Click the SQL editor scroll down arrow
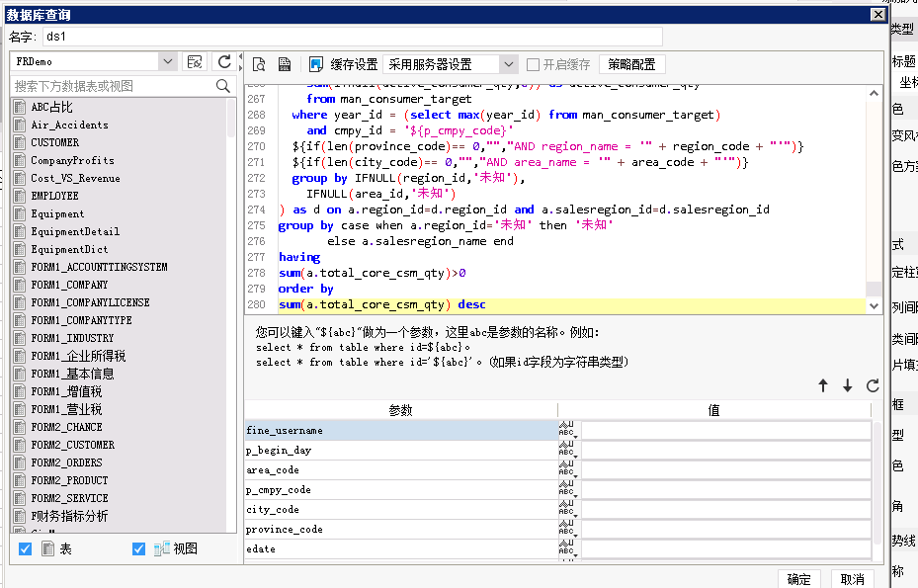This screenshot has width=918, height=588. coord(874,305)
